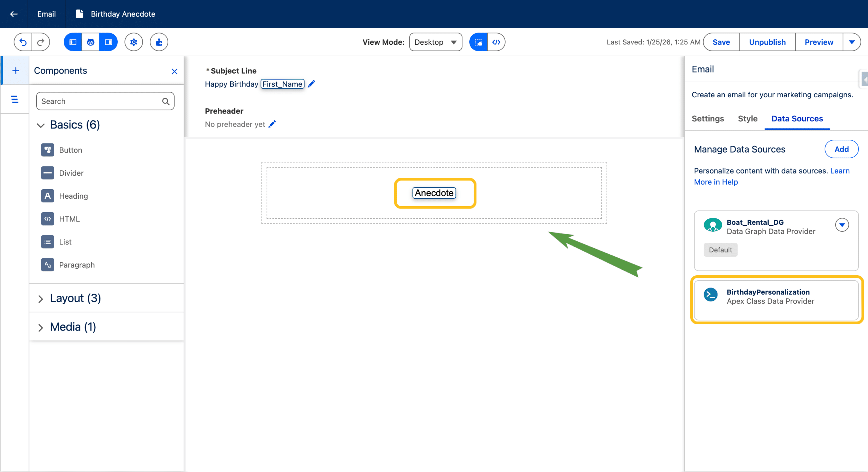868x472 pixels.
Task: Open the Learn More in Help link
Action: tap(716, 182)
